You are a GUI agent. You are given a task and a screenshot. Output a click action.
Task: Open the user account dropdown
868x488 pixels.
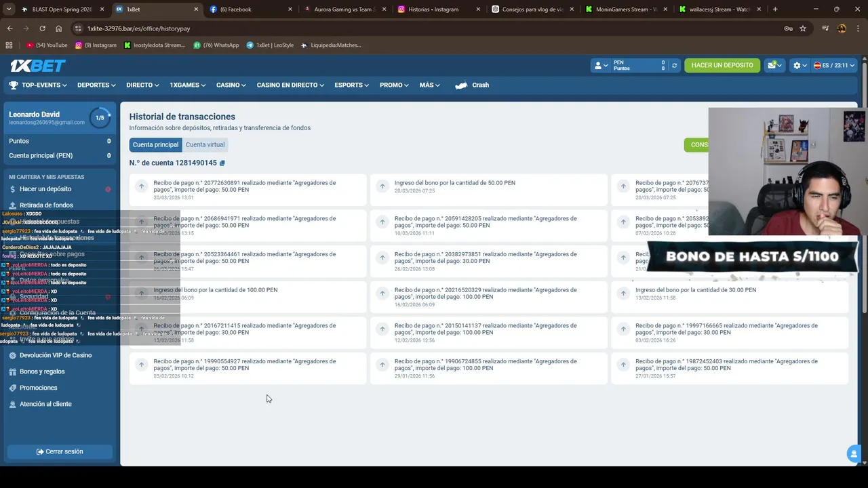(x=601, y=66)
